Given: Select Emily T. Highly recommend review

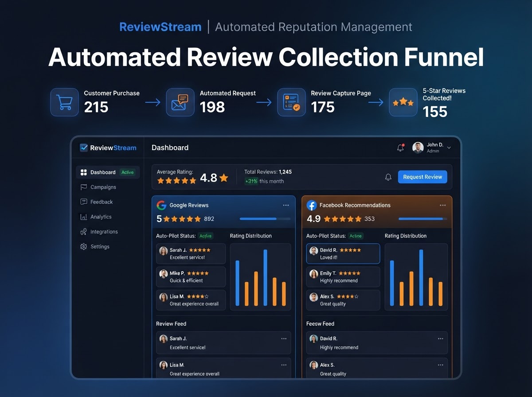Looking at the screenshot, I should [343, 277].
